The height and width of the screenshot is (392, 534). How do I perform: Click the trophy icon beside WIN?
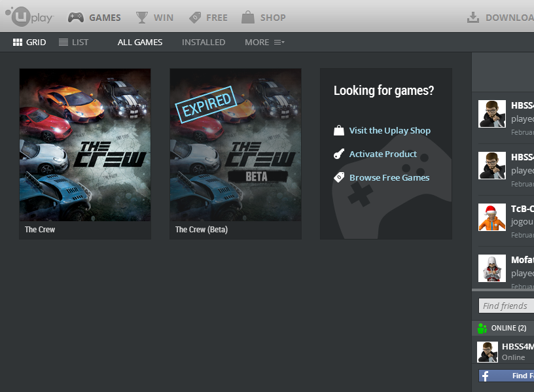(x=141, y=18)
